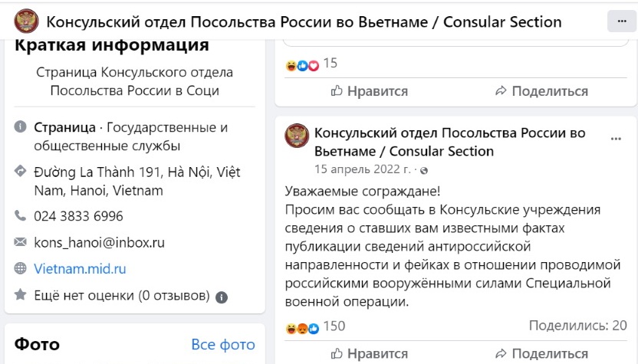
Task: Click the "Поделились: 20" shares count
Action: 577,326
